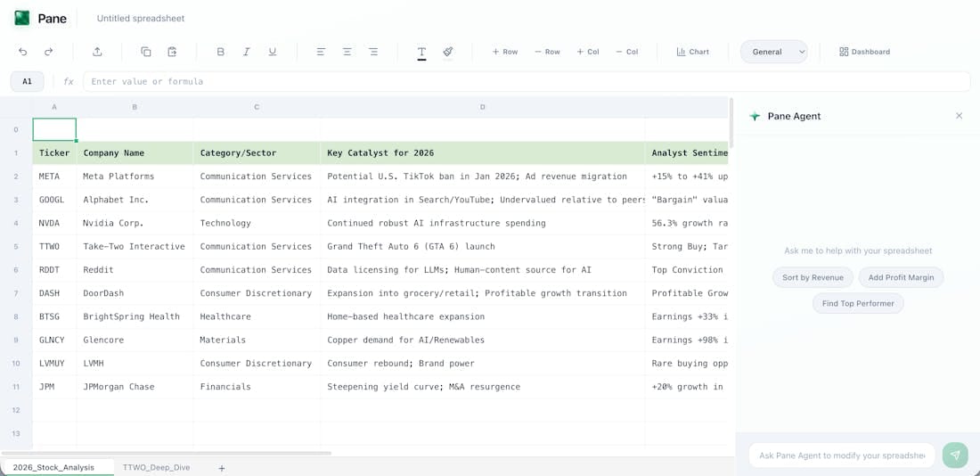Toggle Underline formatting
This screenshot has width=980, height=476.
click(x=273, y=52)
